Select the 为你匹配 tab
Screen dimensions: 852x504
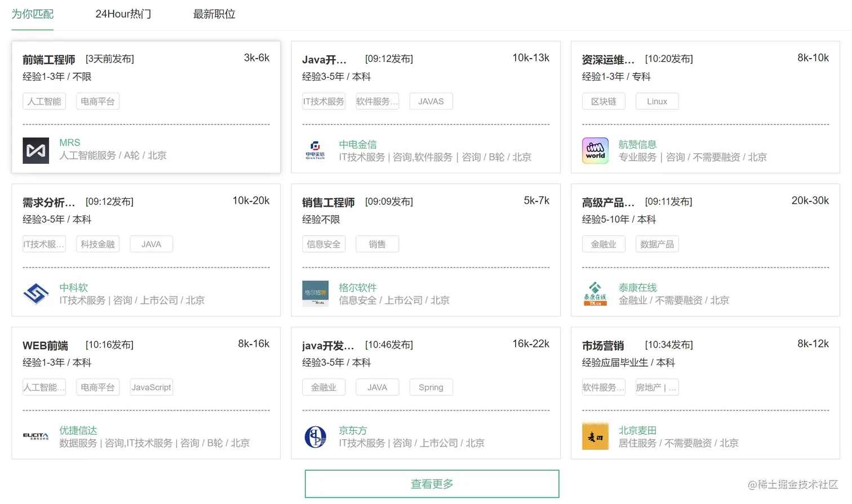click(32, 14)
